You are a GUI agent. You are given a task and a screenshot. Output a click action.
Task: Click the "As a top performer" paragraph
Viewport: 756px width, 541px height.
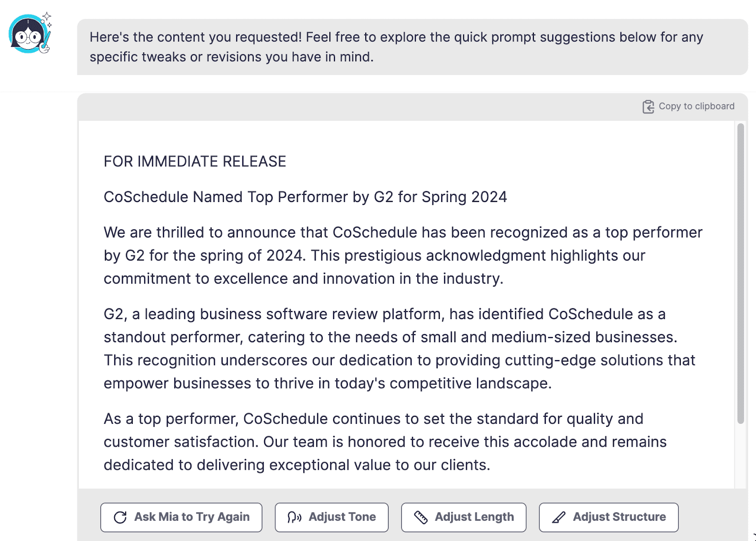pos(385,442)
